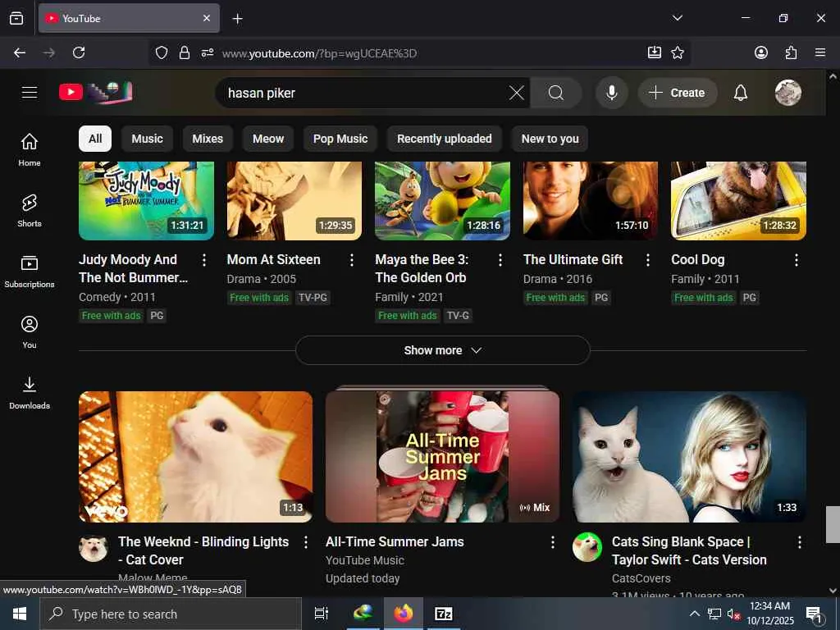The height and width of the screenshot is (630, 840).
Task: Show hidden system tray icons
Action: pos(694,614)
